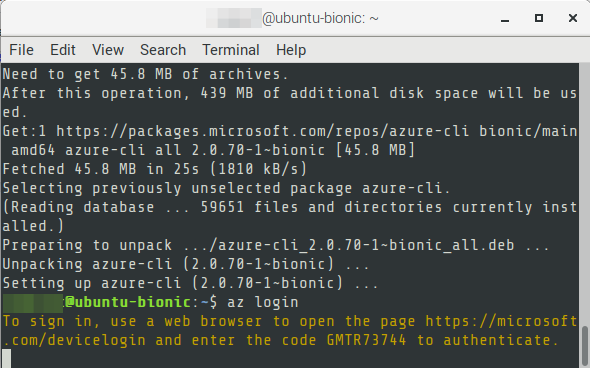This screenshot has height=368, width=590.
Task: Click the .com/devicelogin URL text
Action: pyautogui.click(x=78, y=340)
